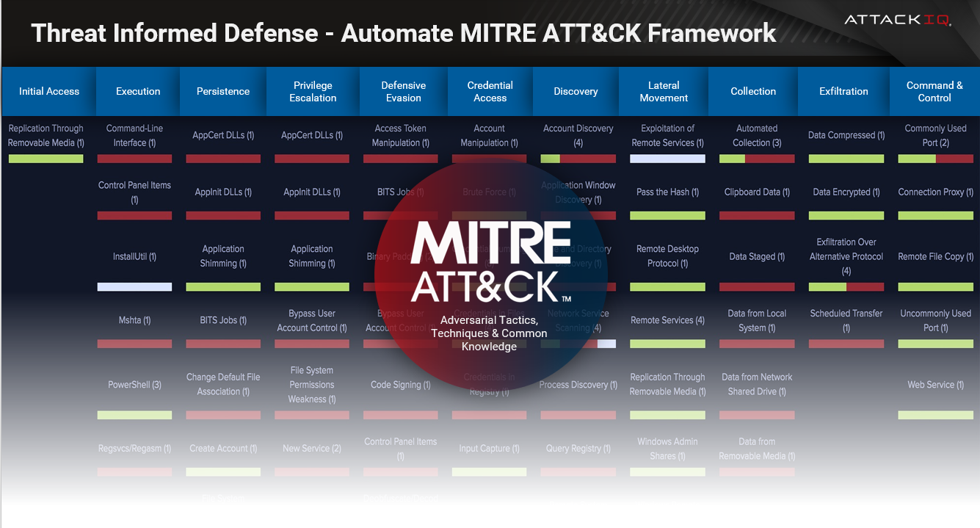Screen dimensions: 980x528
Task: Select the Privilege Escalation column header
Action: coord(313,91)
